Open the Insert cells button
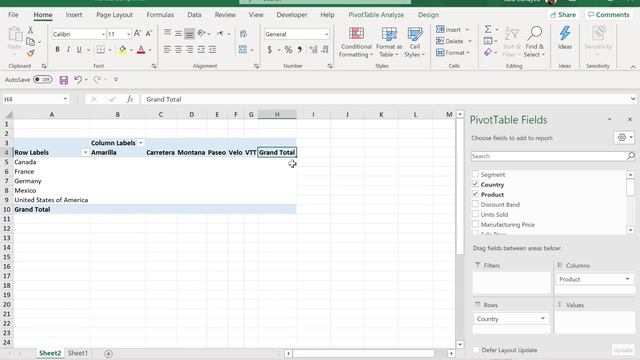640x360 pixels. click(x=448, y=29)
